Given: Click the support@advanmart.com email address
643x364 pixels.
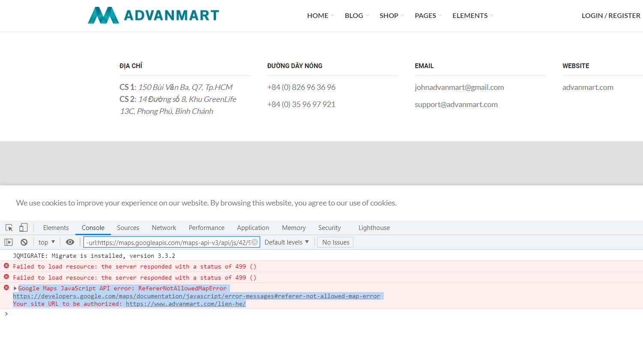Looking at the screenshot, I should 456,104.
